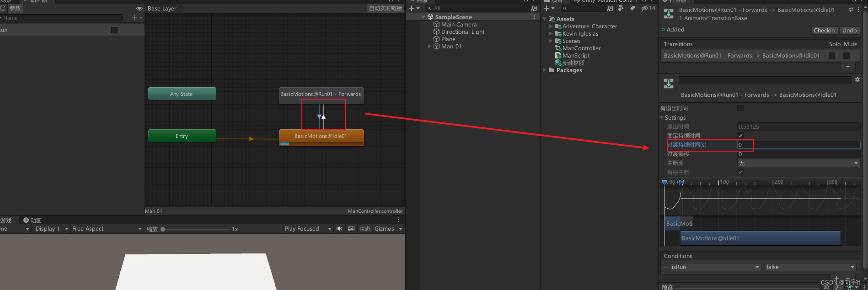Select the Entry node
Screen dimensions: 868x290
click(x=182, y=136)
